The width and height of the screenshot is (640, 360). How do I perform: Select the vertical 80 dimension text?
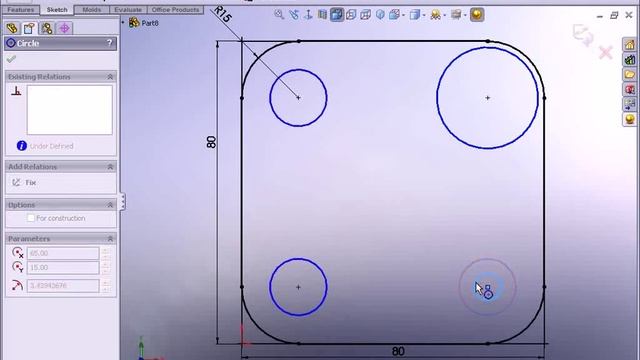coord(211,142)
